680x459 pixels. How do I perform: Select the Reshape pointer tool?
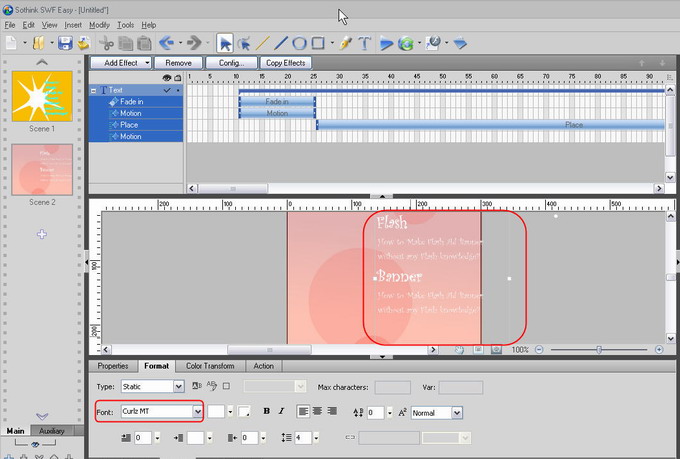pos(244,43)
